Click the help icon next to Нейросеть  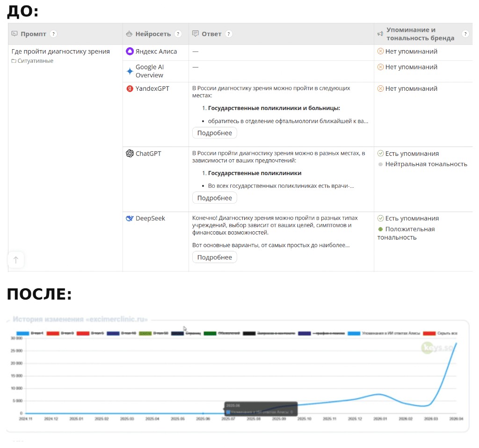point(178,34)
